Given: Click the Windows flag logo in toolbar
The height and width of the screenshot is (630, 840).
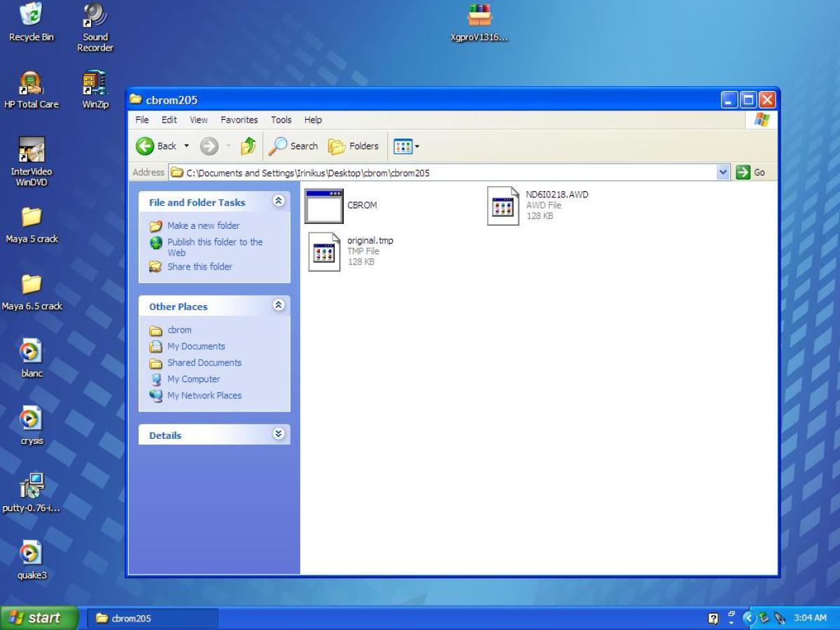Looking at the screenshot, I should 762,120.
